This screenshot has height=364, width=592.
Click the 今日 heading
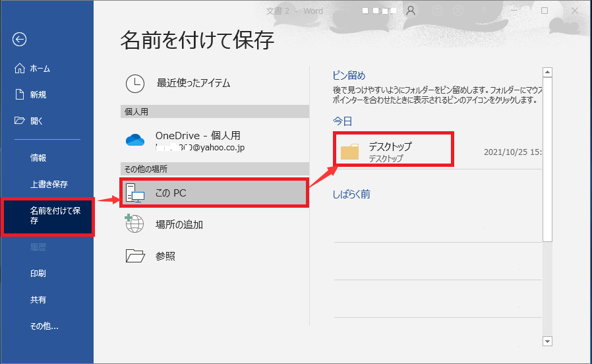(x=342, y=121)
